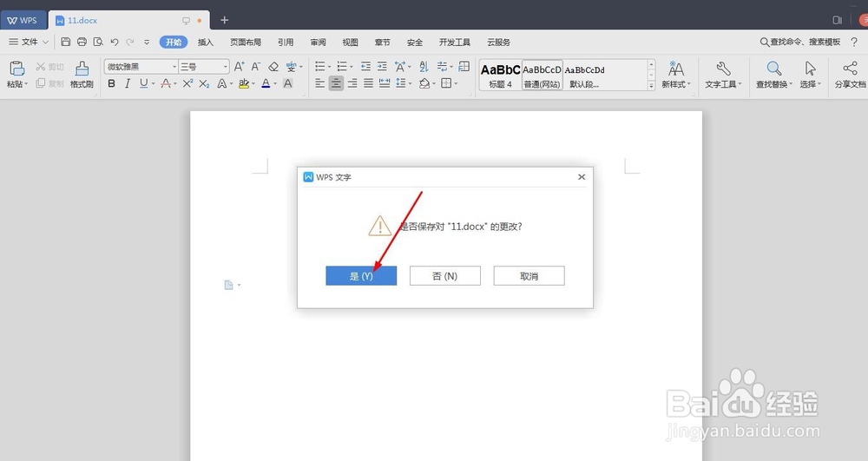Apply the font color swatch
The image size is (868, 461).
(x=266, y=83)
